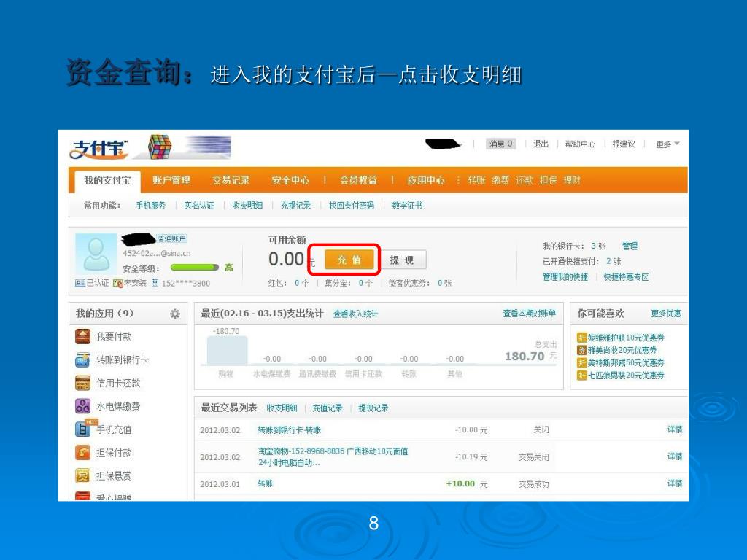The width and height of the screenshot is (747, 560).
Task: Open 提现记录 in transaction list header
Action: coord(373,408)
